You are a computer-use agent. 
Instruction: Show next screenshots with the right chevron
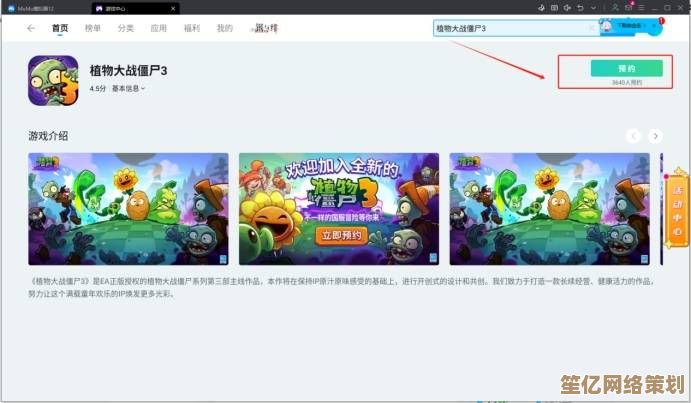point(655,136)
